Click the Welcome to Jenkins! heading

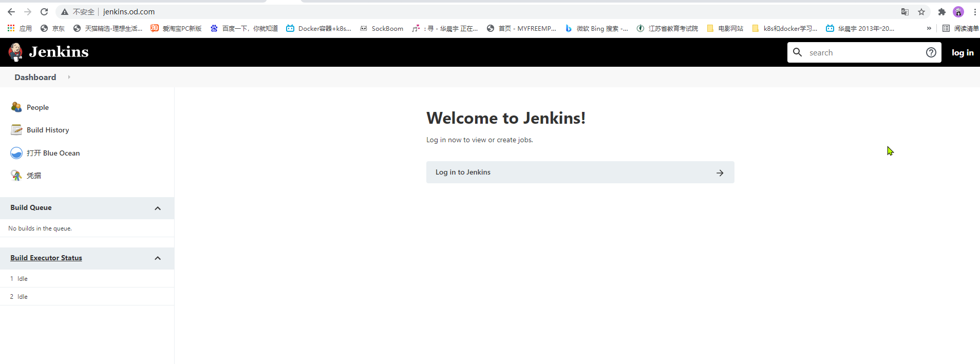(x=506, y=118)
